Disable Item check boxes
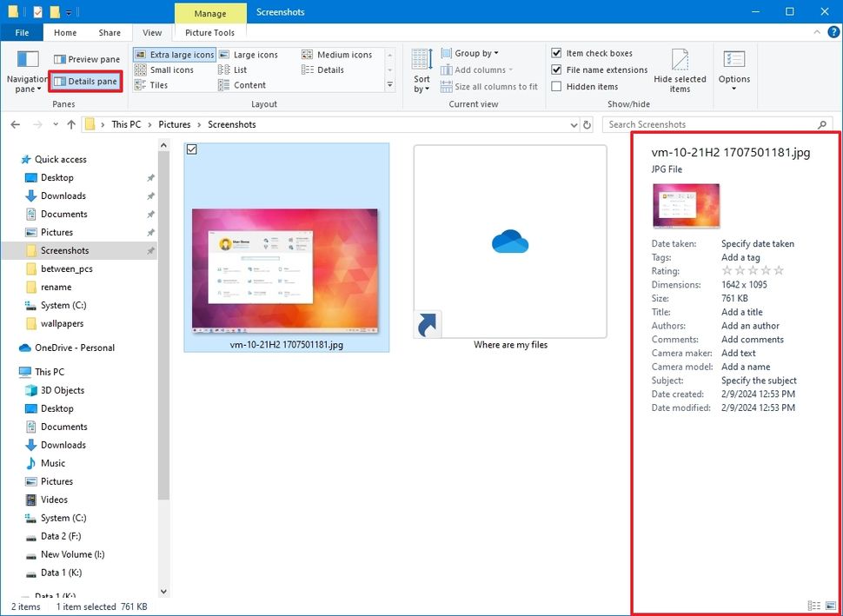Screen dimensions: 843x616 click(557, 53)
